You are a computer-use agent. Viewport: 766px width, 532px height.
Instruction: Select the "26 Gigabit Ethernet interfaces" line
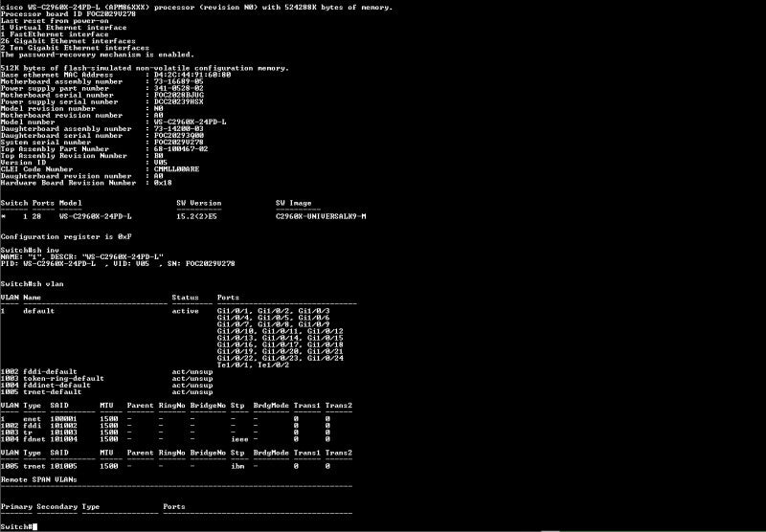click(68, 41)
